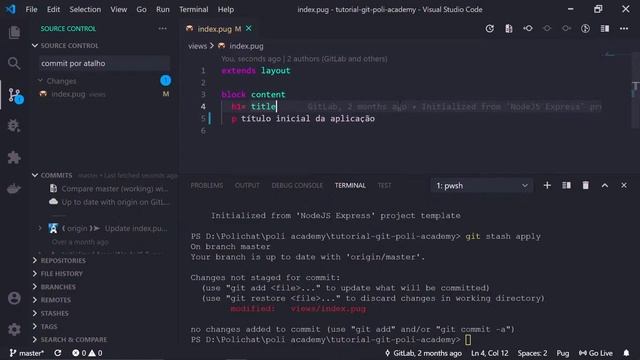Switch to the PROBLEMS panel tab
Screen dimensions: 640x360
[207, 186]
